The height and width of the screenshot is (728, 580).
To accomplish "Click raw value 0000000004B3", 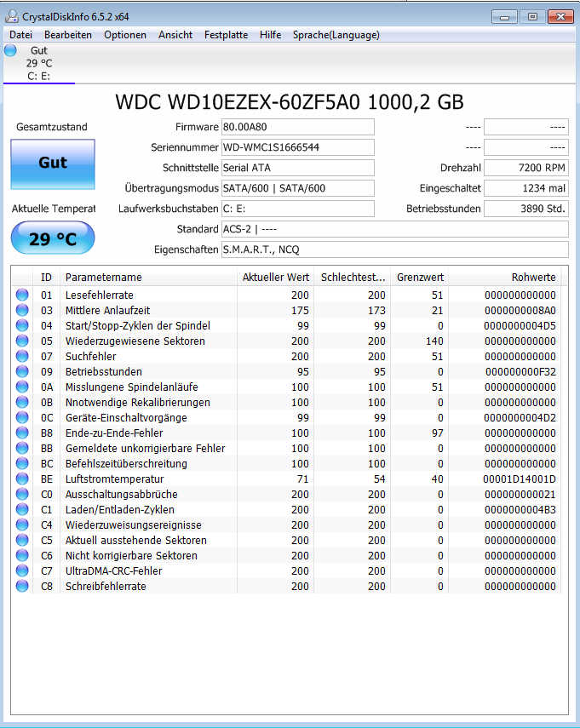I will click(x=520, y=509).
